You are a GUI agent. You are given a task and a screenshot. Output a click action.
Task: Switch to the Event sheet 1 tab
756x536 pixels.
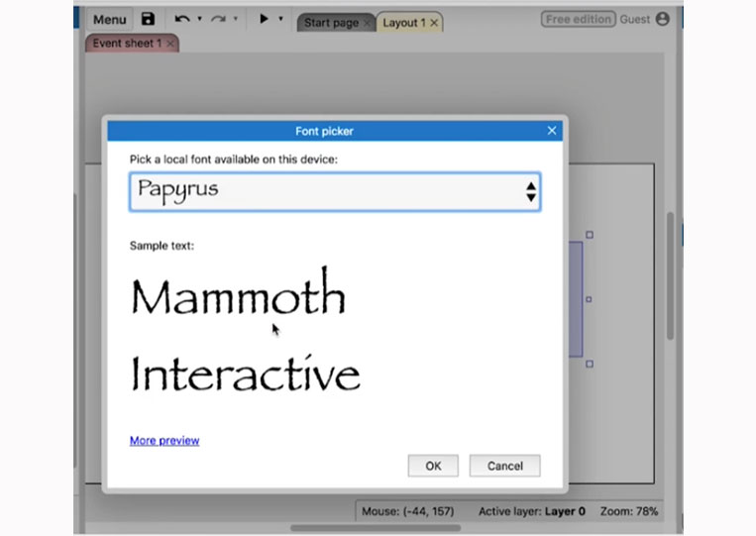127,44
